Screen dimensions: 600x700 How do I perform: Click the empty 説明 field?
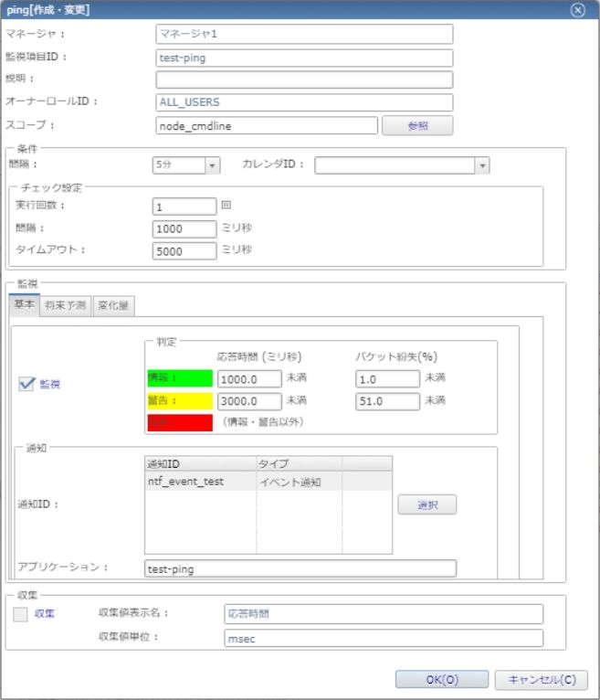(304, 80)
